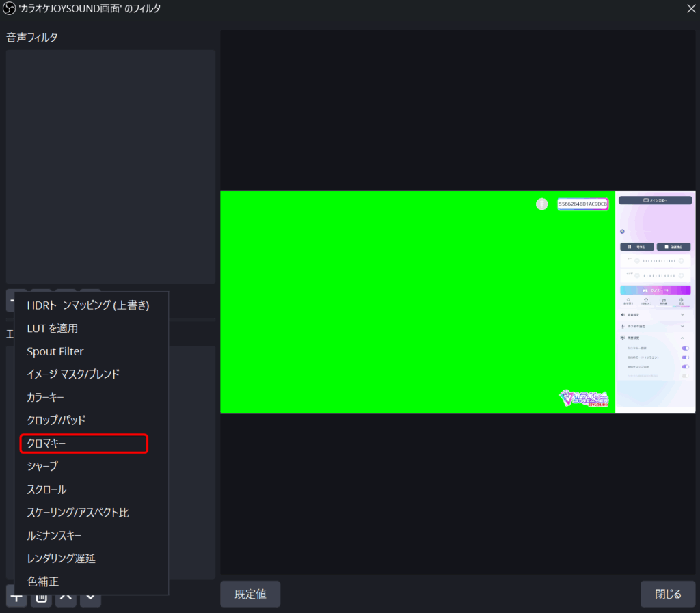Move the effect filter down with the down arrow
Screen dimensions: 700x613
click(90, 597)
